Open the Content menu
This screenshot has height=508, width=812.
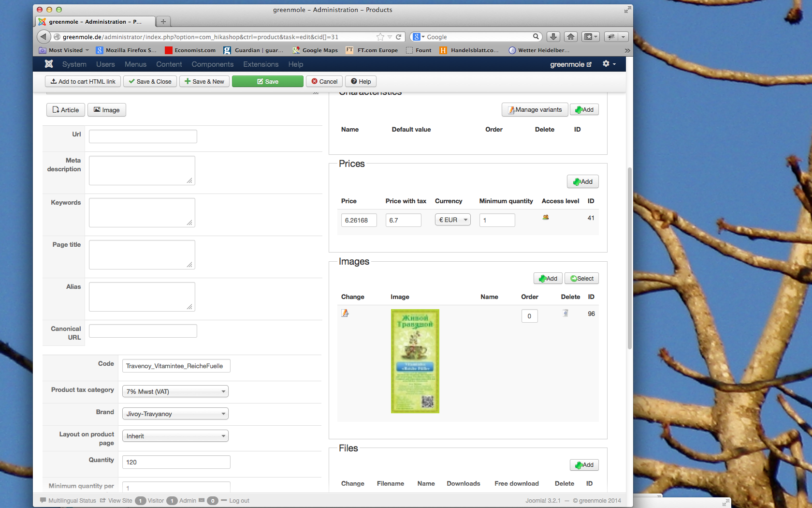tap(169, 64)
